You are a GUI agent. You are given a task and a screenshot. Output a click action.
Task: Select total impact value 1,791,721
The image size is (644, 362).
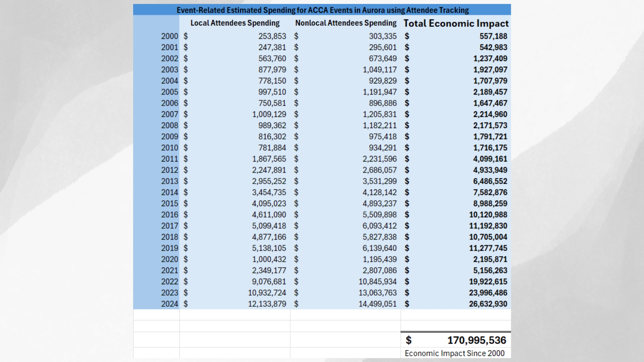tap(490, 136)
